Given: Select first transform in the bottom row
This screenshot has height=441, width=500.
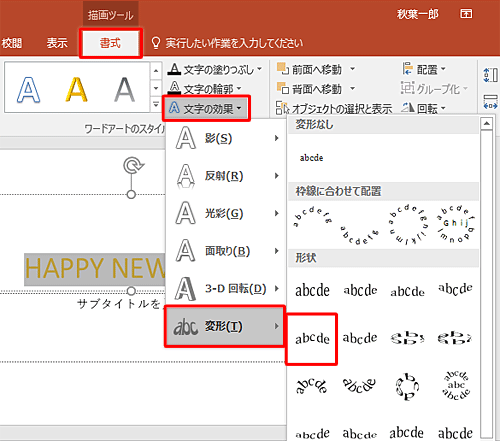Looking at the screenshot, I should (x=312, y=433).
